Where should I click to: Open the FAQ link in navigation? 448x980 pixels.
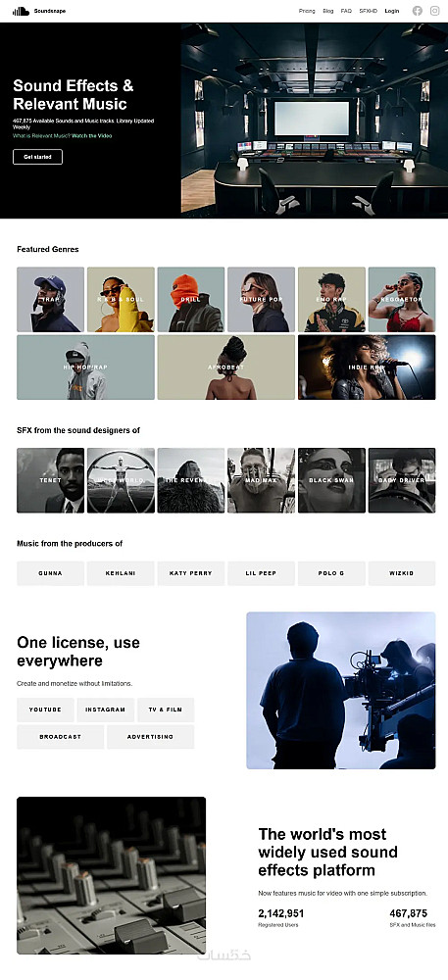[346, 11]
